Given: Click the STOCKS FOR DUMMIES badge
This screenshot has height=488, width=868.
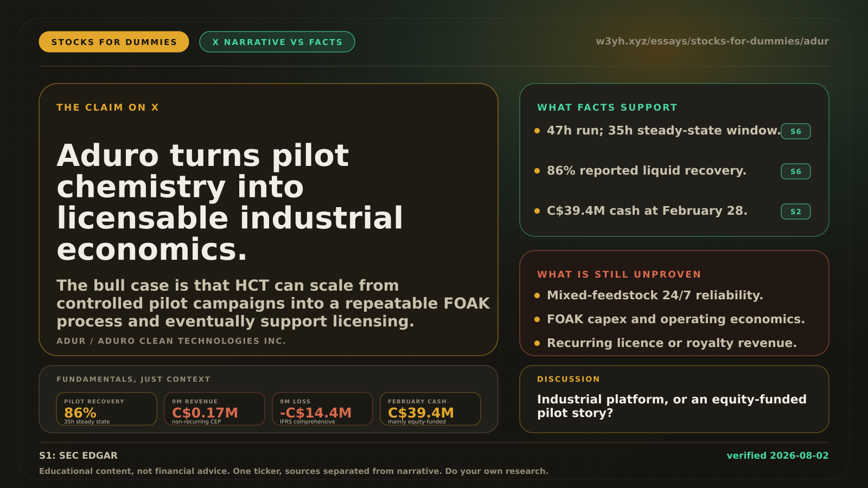Looking at the screenshot, I should coord(114,42).
